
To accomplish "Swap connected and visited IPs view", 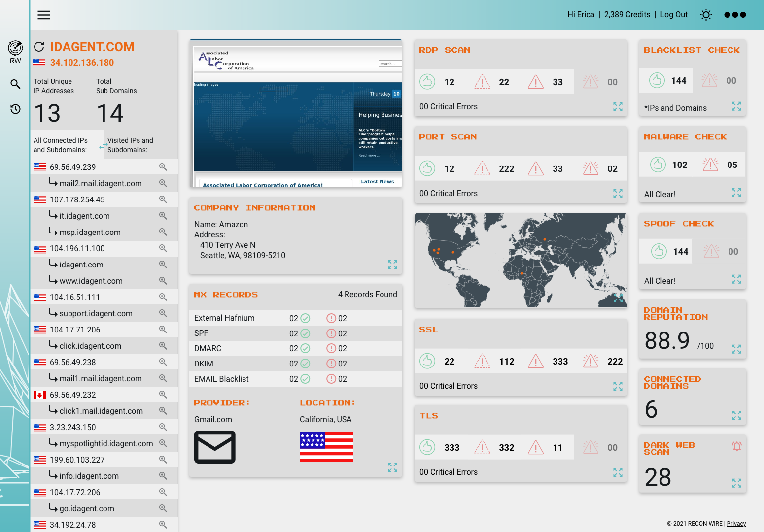I will [x=103, y=146].
